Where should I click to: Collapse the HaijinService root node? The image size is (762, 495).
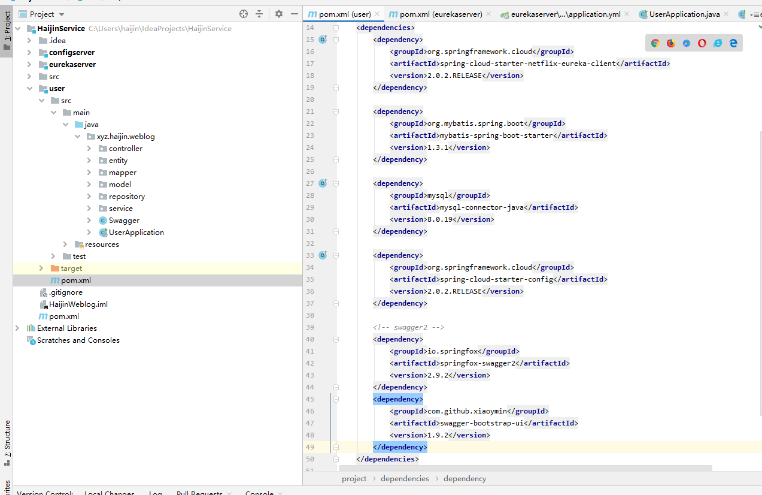18,29
